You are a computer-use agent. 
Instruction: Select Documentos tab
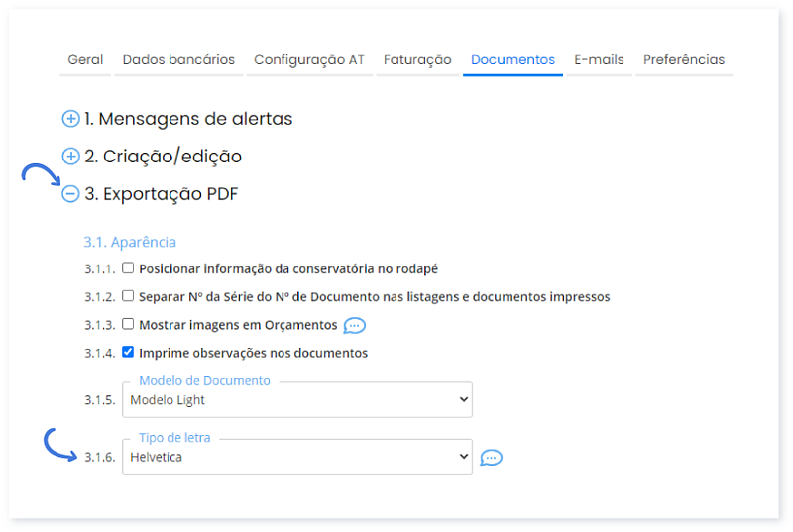click(512, 60)
